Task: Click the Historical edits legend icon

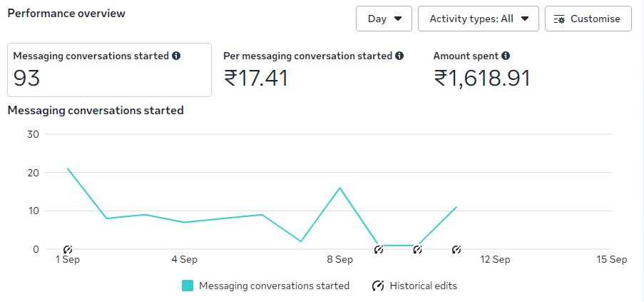Action: [x=378, y=286]
